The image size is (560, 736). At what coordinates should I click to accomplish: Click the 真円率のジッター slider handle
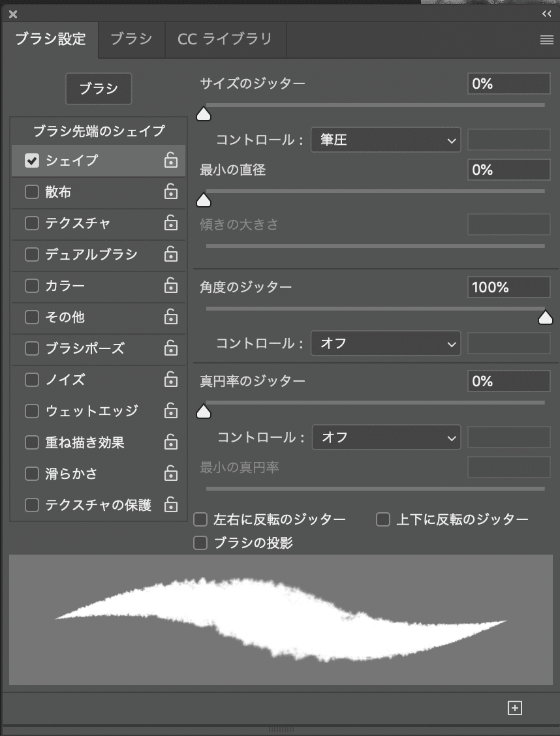click(x=203, y=412)
